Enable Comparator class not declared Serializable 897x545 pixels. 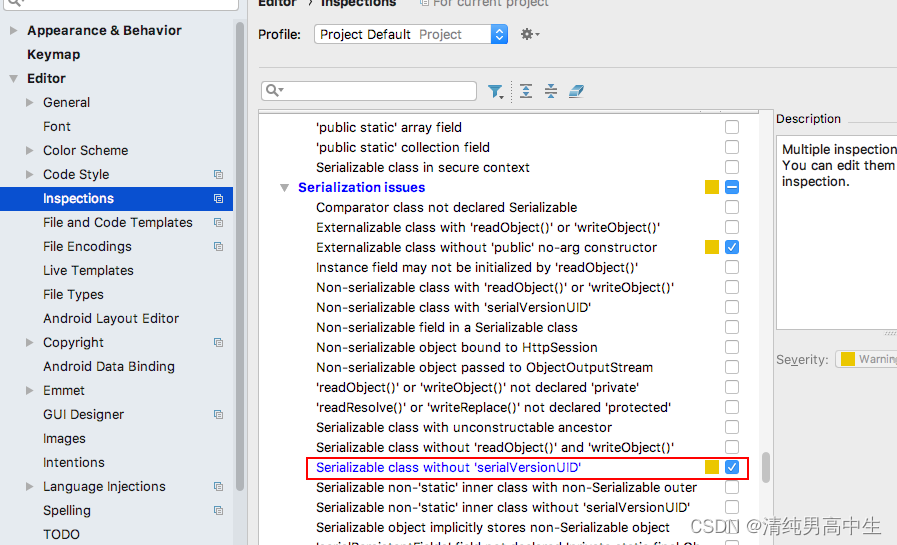click(732, 207)
